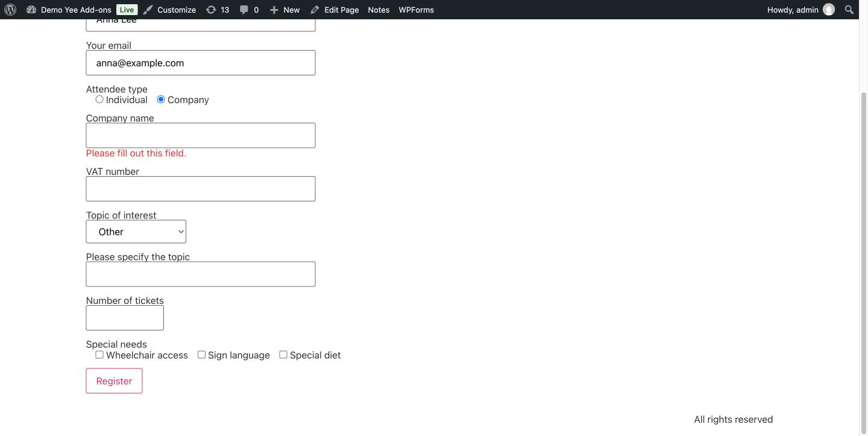Click the New content link text
868x436 pixels.
(291, 10)
